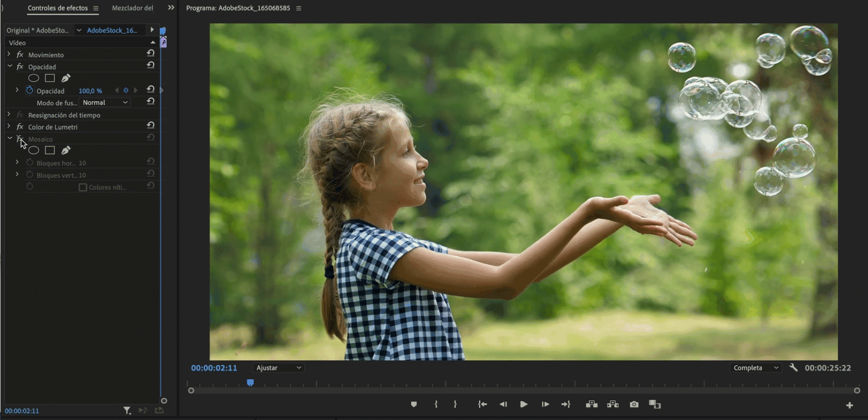Step back one frame
This screenshot has height=420, width=868.
click(x=503, y=404)
